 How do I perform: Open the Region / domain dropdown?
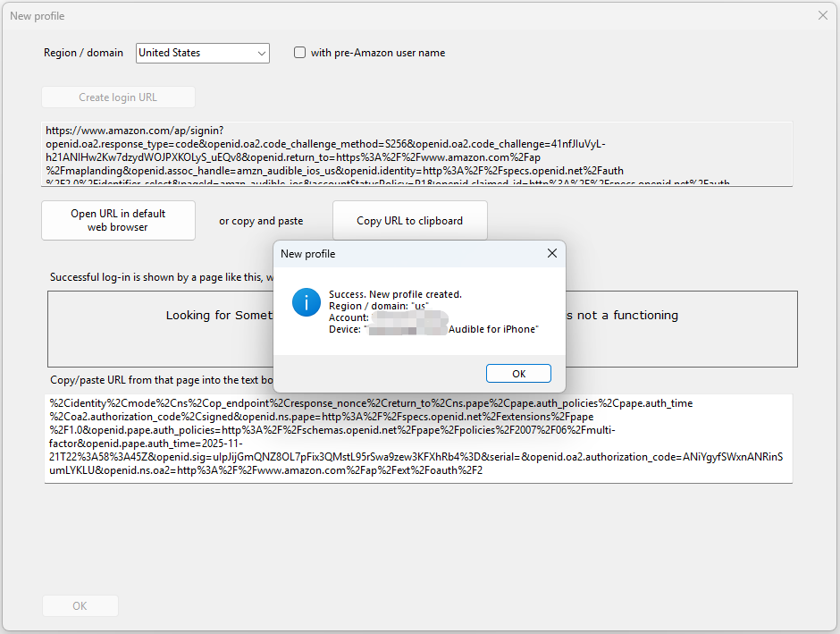tap(202, 53)
